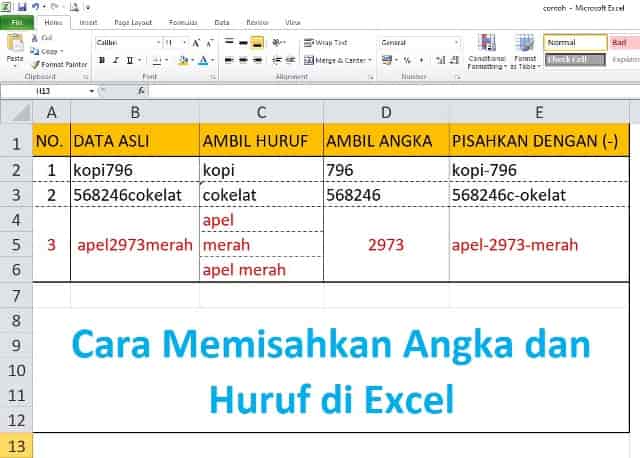This screenshot has width=640, height=458.
Task: Save the workbook from quick access toolbar
Action: (x=22, y=7)
